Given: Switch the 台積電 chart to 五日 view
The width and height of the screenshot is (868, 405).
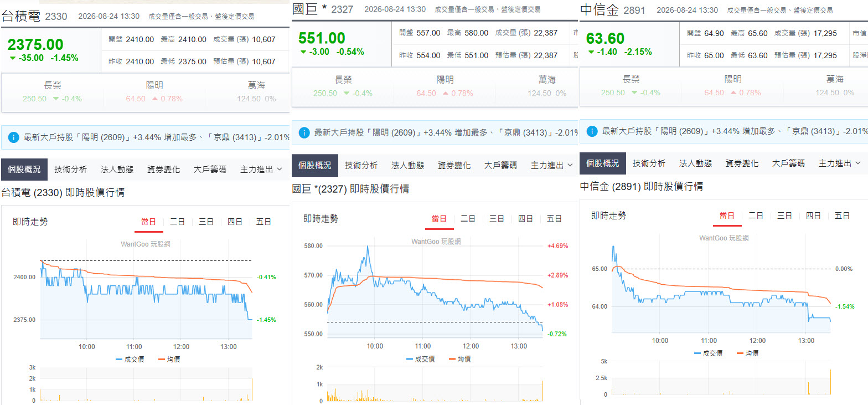Looking at the screenshot, I should tap(264, 222).
